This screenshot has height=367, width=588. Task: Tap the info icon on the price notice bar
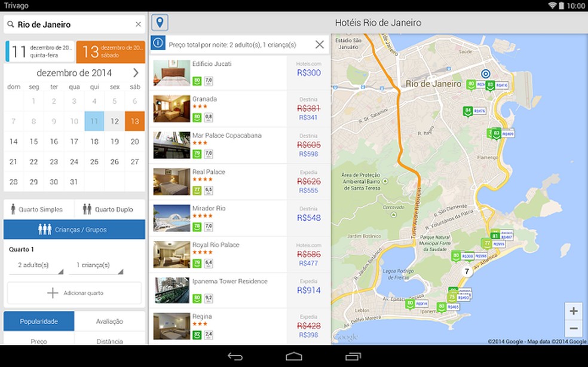click(x=157, y=44)
